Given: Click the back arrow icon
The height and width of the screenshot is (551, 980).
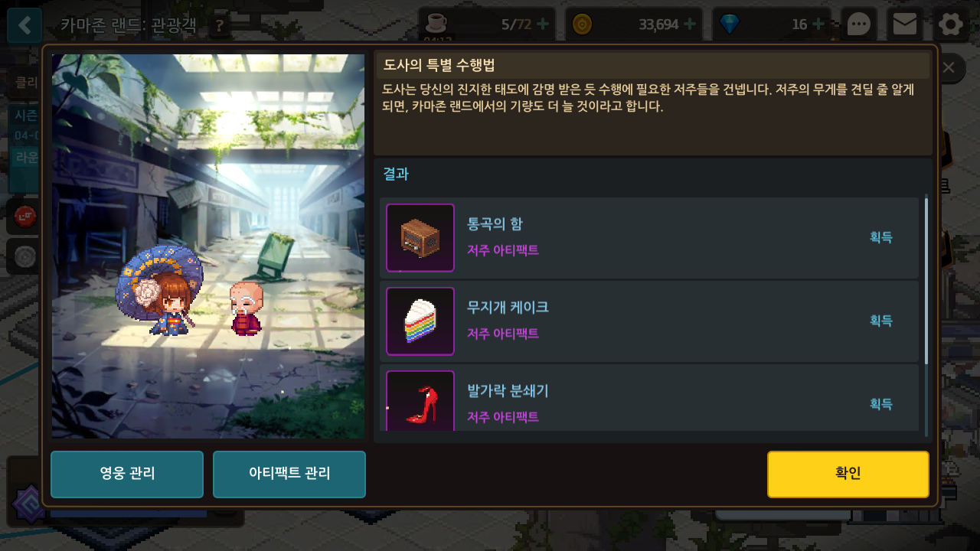Looking at the screenshot, I should pyautogui.click(x=24, y=25).
